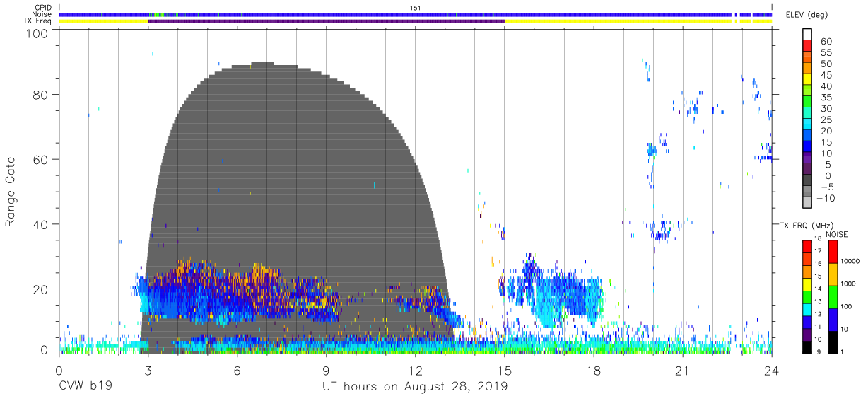Select the yellow 1000–10000 NOISE color band

pos(833,274)
